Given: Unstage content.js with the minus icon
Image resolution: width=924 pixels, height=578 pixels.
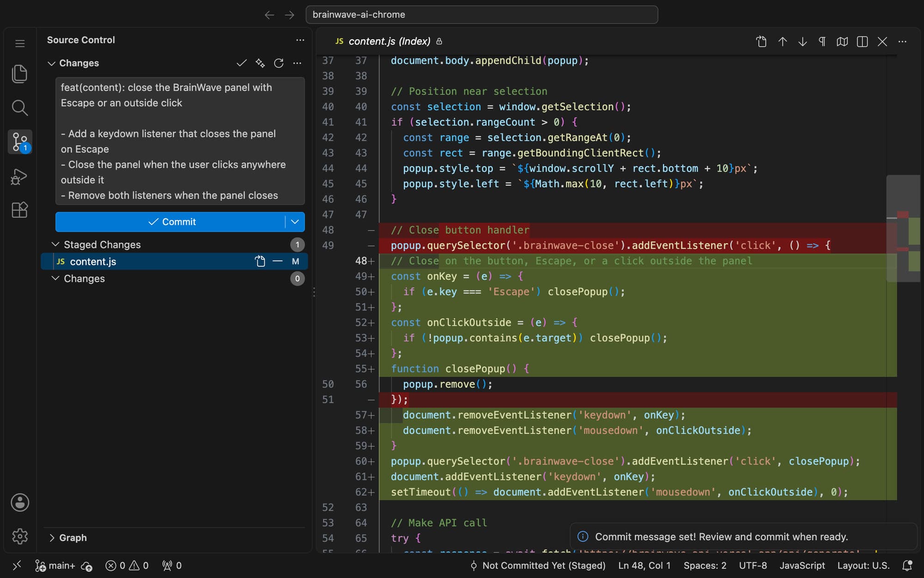Looking at the screenshot, I should point(278,261).
